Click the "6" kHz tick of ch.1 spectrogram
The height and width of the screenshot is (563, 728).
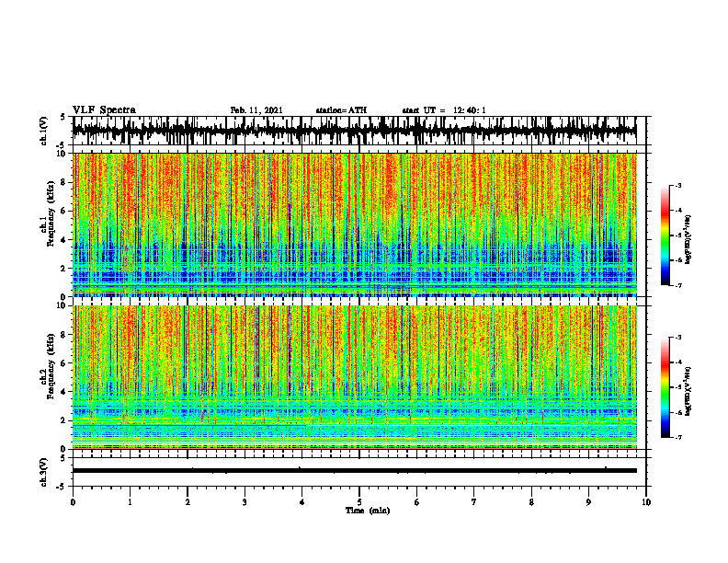(x=64, y=211)
